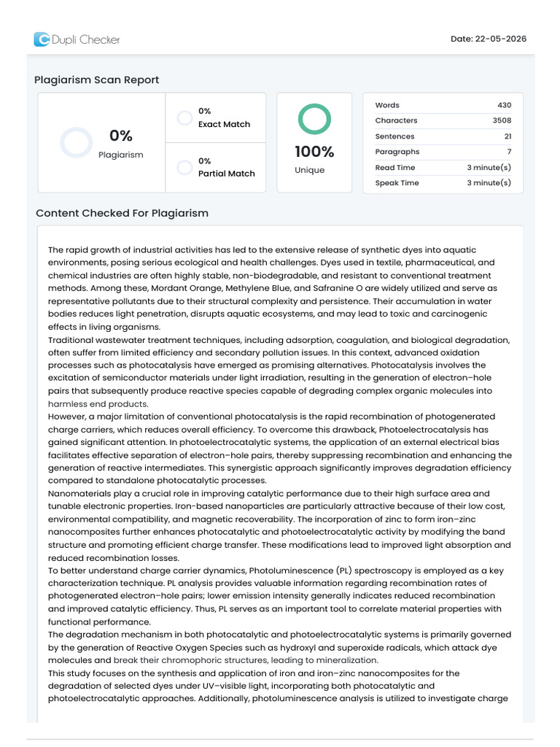
Task: Click the 0% Partial Match label
Action: 226,167
